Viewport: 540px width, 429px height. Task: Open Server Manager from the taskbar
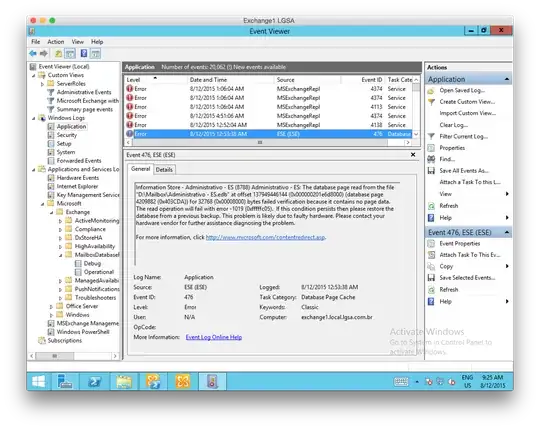65,381
